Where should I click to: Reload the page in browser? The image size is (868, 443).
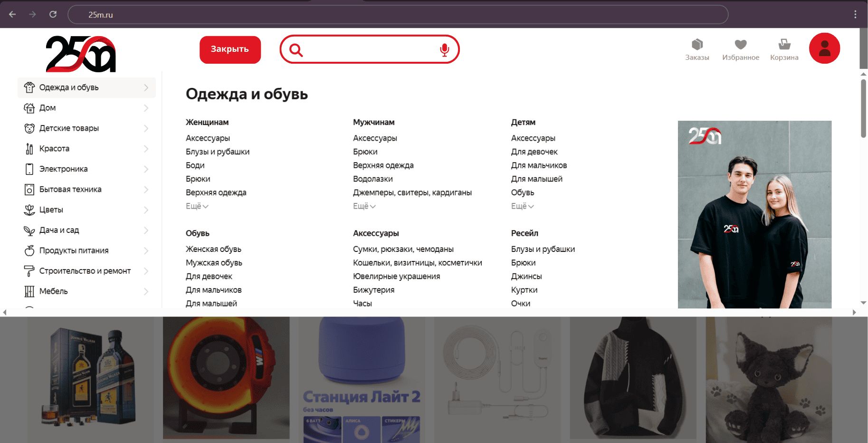pos(53,14)
